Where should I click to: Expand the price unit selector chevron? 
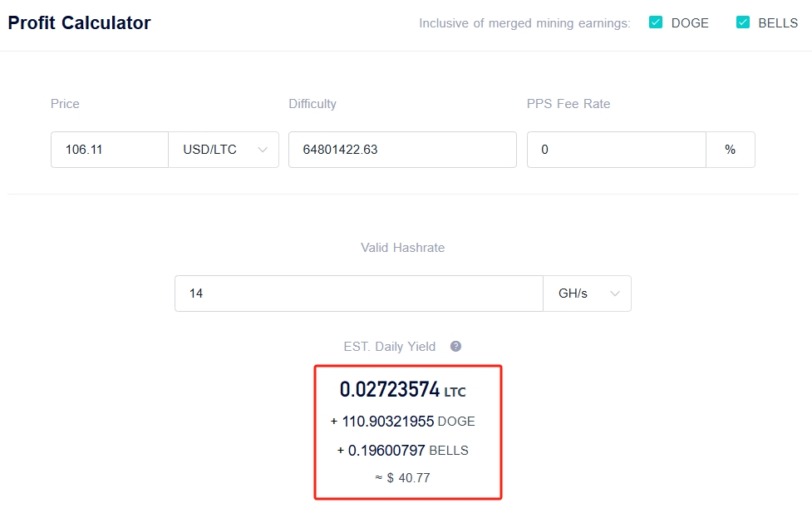coord(263,150)
